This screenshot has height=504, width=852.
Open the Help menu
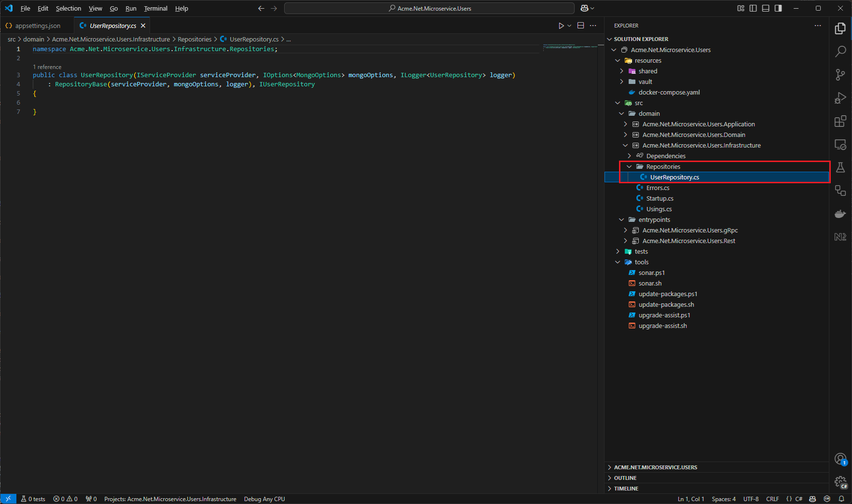click(181, 8)
